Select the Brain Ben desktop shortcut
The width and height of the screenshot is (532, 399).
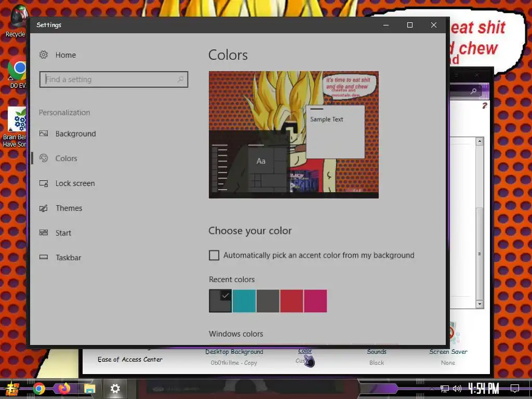tap(15, 127)
